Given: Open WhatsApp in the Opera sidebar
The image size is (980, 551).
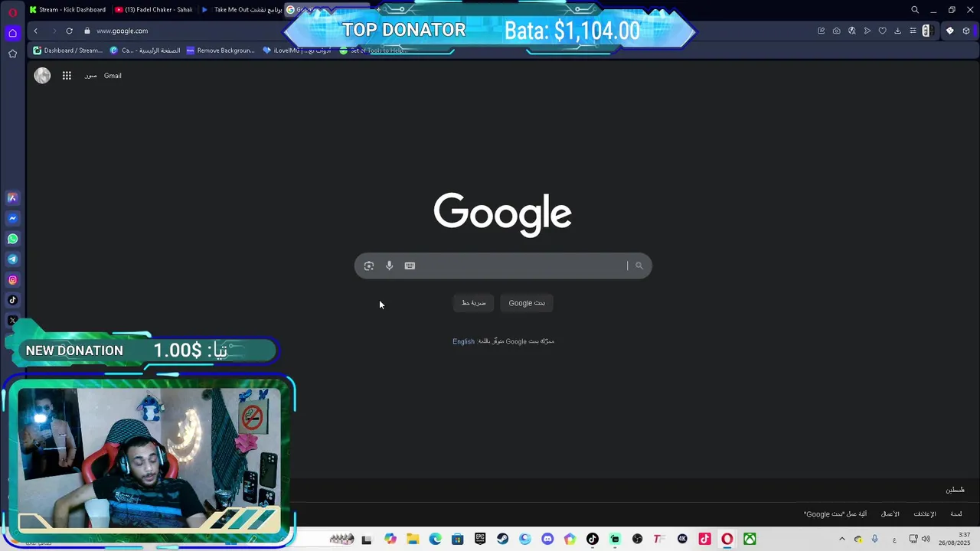Looking at the screenshot, I should point(12,239).
